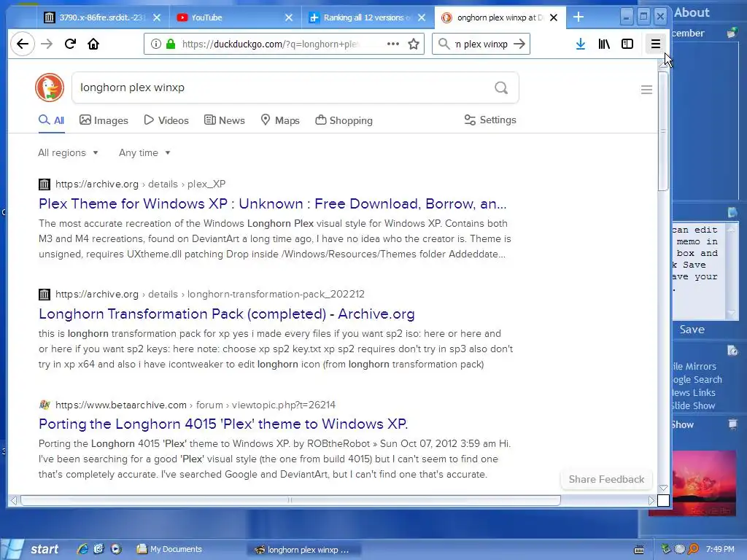Close the Ranking all 12 versions tab

point(422,17)
